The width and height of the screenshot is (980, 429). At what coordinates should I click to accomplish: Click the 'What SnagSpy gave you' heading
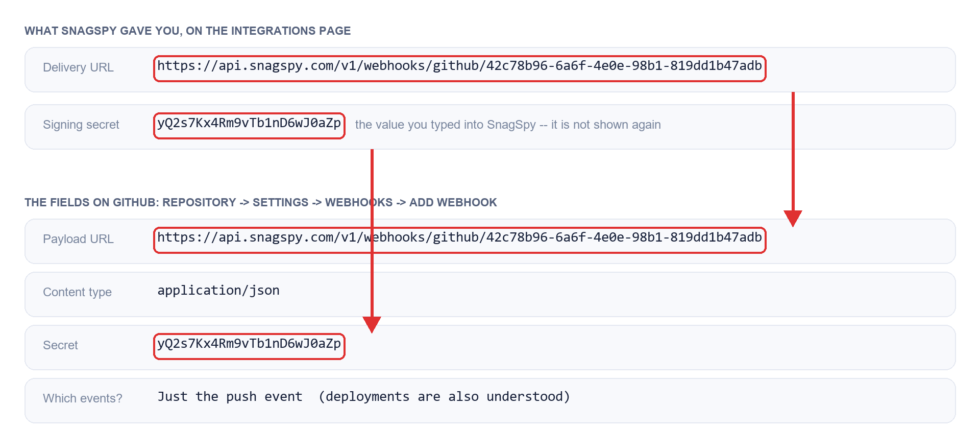(187, 31)
